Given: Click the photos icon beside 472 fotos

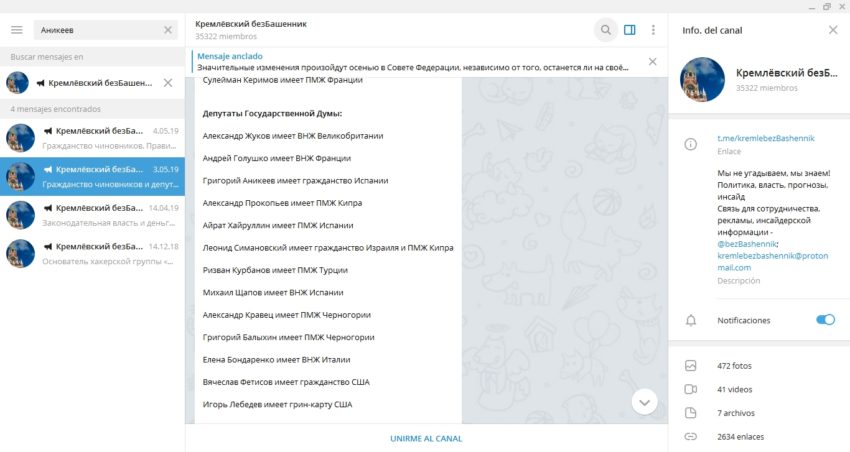Looking at the screenshot, I should coord(691,366).
